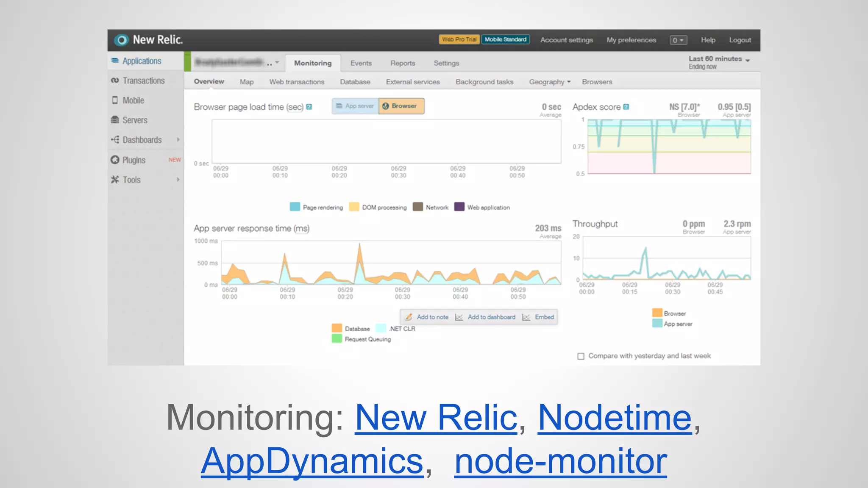Image resolution: width=868 pixels, height=488 pixels.
Task: Toggle Browser view for page load chart
Action: coord(401,106)
